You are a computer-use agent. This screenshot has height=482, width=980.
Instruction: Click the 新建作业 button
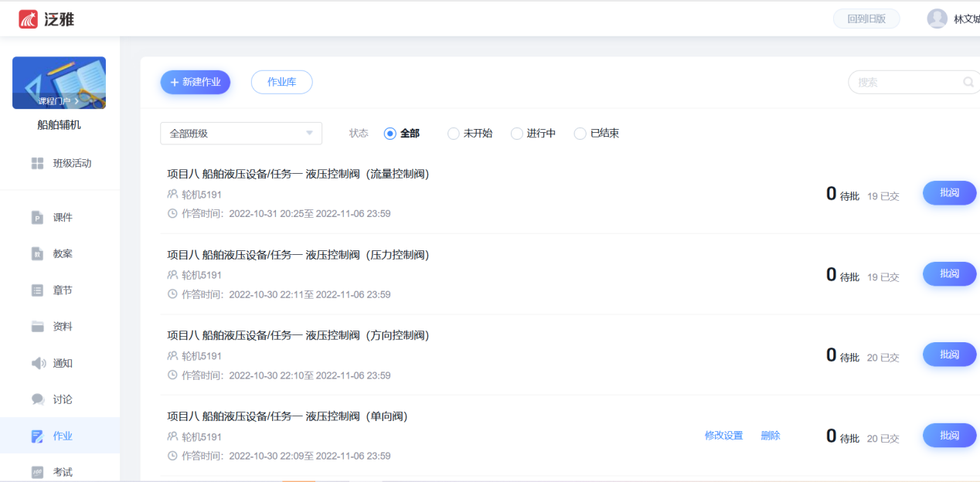pyautogui.click(x=195, y=82)
